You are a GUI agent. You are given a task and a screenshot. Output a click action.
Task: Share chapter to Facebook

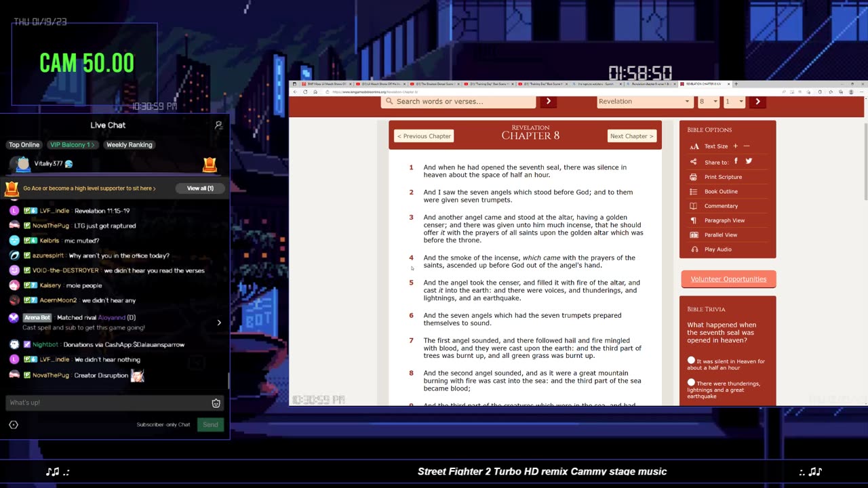tap(736, 161)
